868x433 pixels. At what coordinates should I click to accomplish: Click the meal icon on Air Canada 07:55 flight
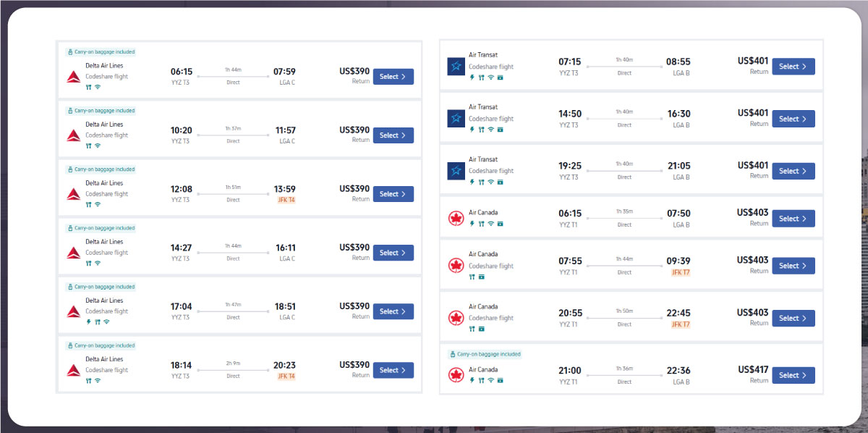tap(472, 277)
